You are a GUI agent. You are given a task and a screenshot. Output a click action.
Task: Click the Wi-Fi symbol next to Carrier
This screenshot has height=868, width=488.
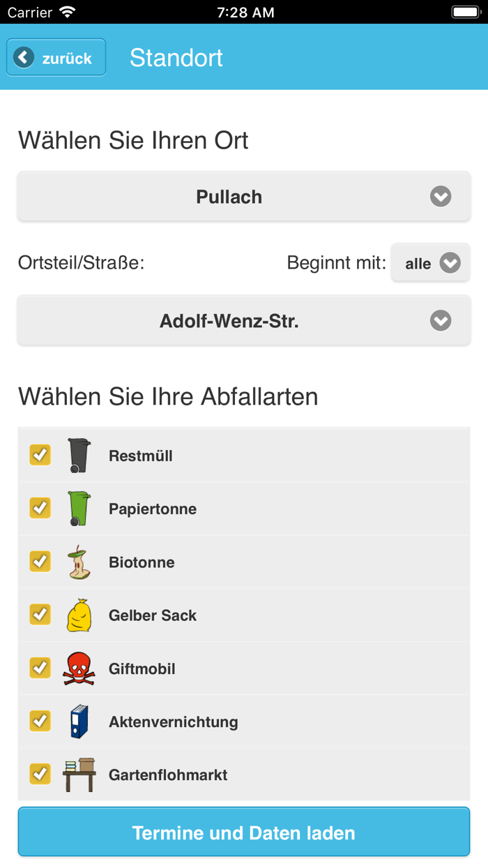coord(66,10)
